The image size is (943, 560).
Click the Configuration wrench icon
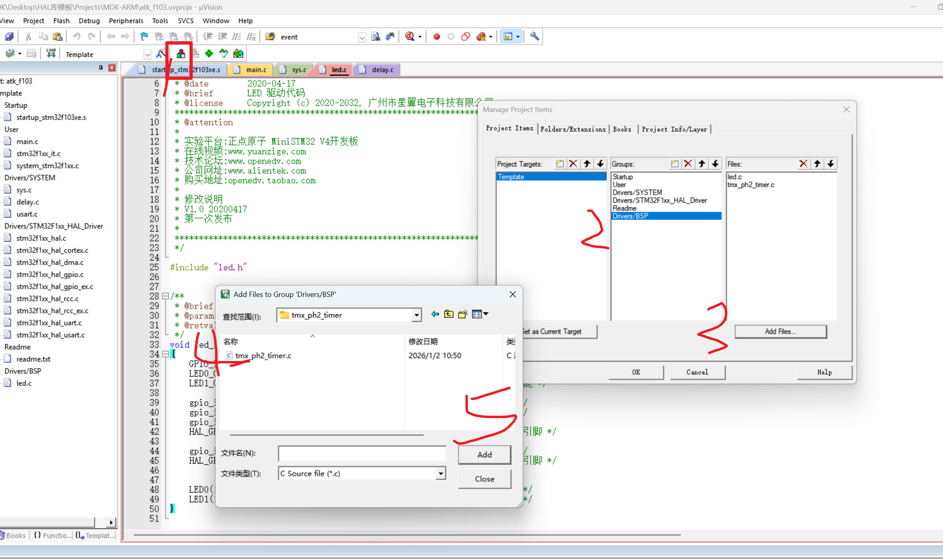[x=534, y=37]
